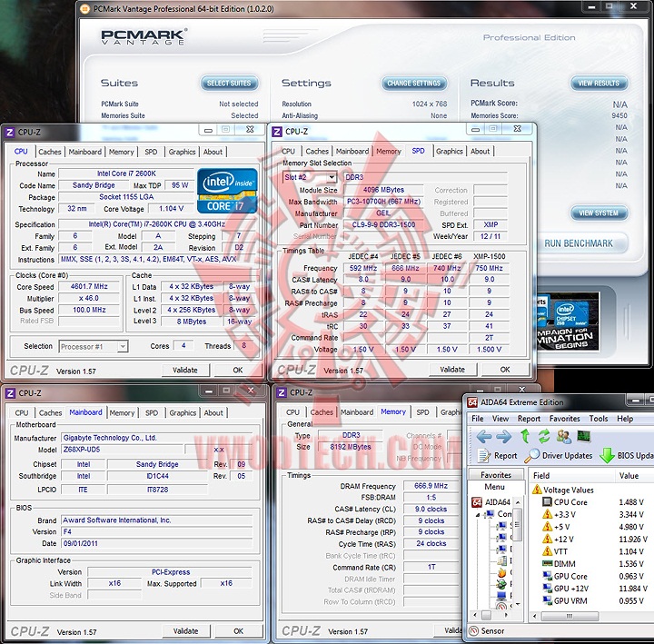Click the AIDA64 back arrow icon
Screen dimensions: 654x644
(x=484, y=437)
